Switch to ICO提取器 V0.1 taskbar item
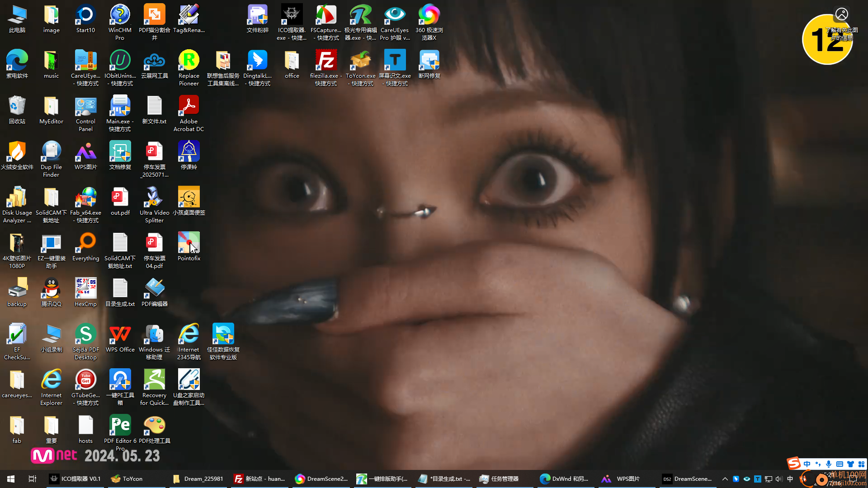This screenshot has height=488, width=868. tap(75, 479)
